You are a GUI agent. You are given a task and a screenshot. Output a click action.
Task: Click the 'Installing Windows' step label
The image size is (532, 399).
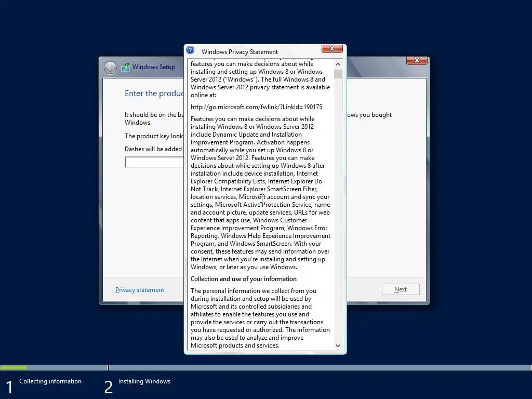[x=144, y=381]
